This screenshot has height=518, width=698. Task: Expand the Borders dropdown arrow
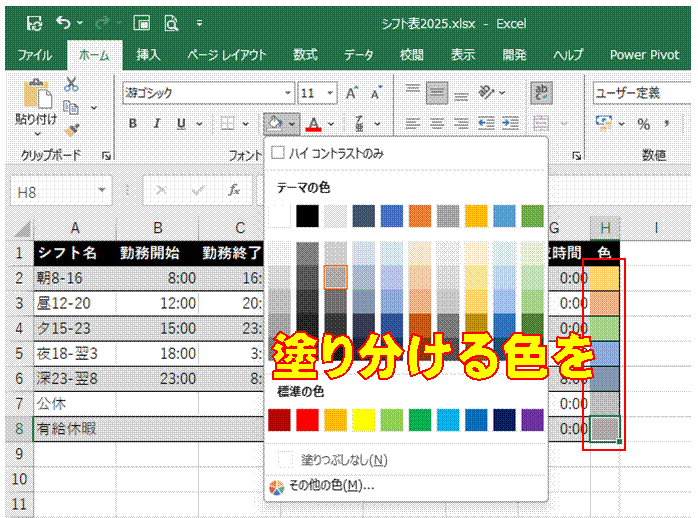click(x=245, y=124)
